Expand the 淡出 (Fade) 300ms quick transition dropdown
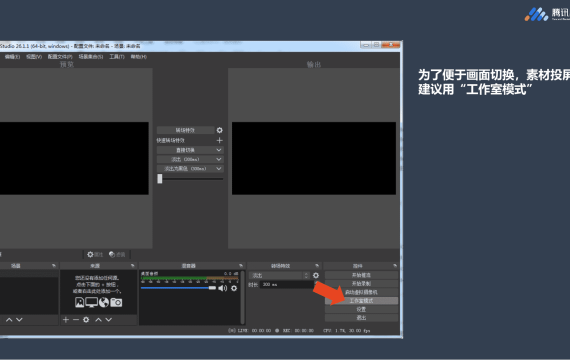The image size is (570, 360). [190, 159]
